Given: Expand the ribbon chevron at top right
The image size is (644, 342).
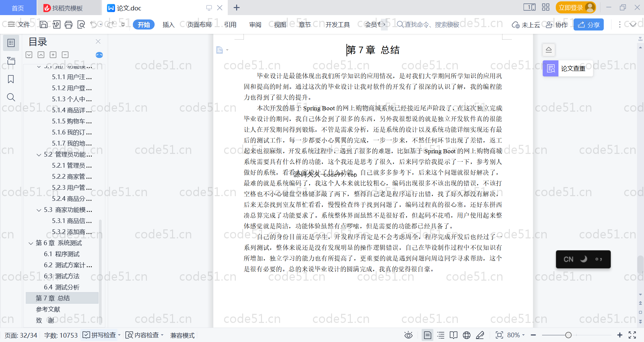Looking at the screenshot, I should tap(633, 24).
